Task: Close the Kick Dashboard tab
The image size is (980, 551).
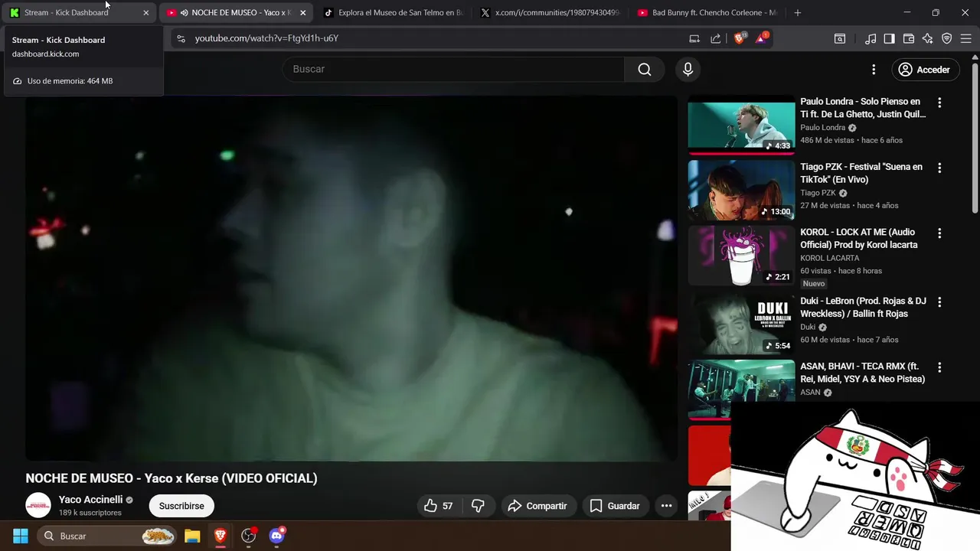Action: pos(146,13)
